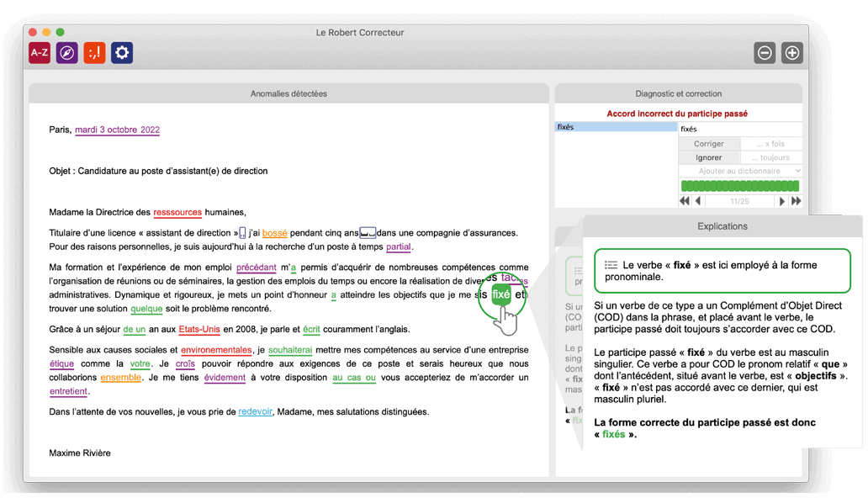This screenshot has width=868, height=498.
Task: Open the purple compass guide icon
Action: (x=67, y=53)
